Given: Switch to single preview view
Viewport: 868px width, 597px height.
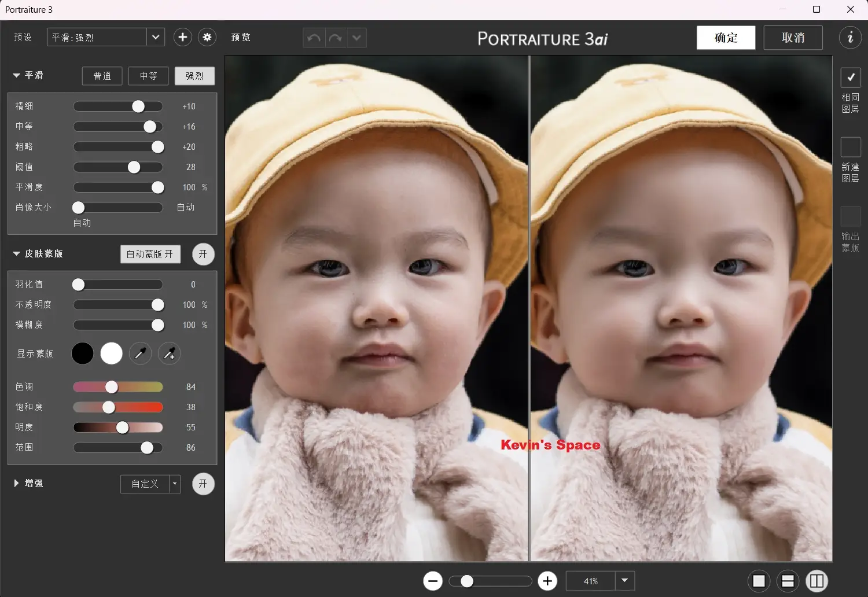Looking at the screenshot, I should 759,581.
